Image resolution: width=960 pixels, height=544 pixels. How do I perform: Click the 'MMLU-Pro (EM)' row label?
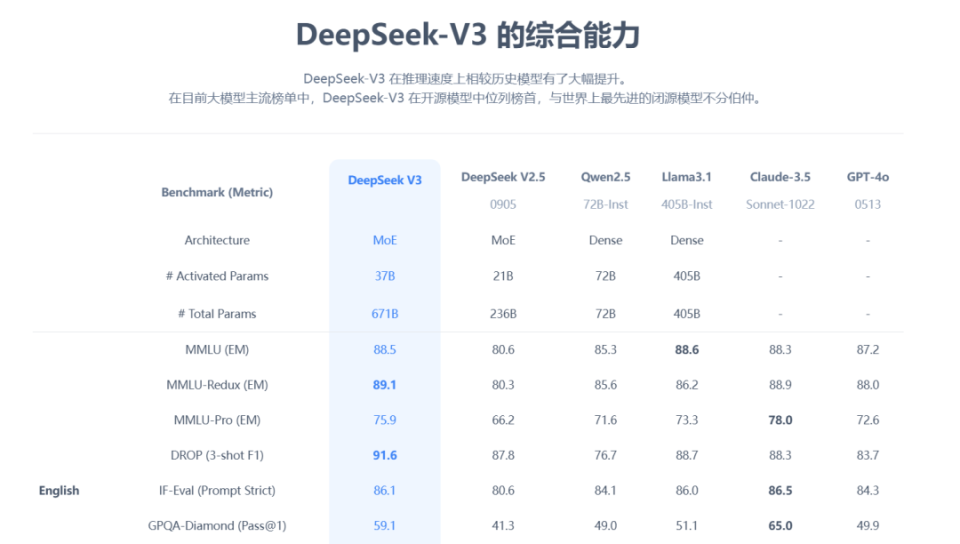tap(217, 420)
